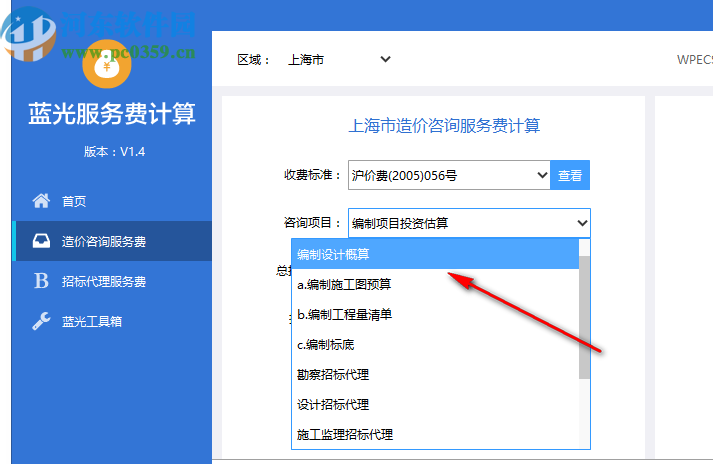This screenshot has height=464, width=713.
Task: Expand the 区域 上海市 dropdown
Action: [339, 60]
